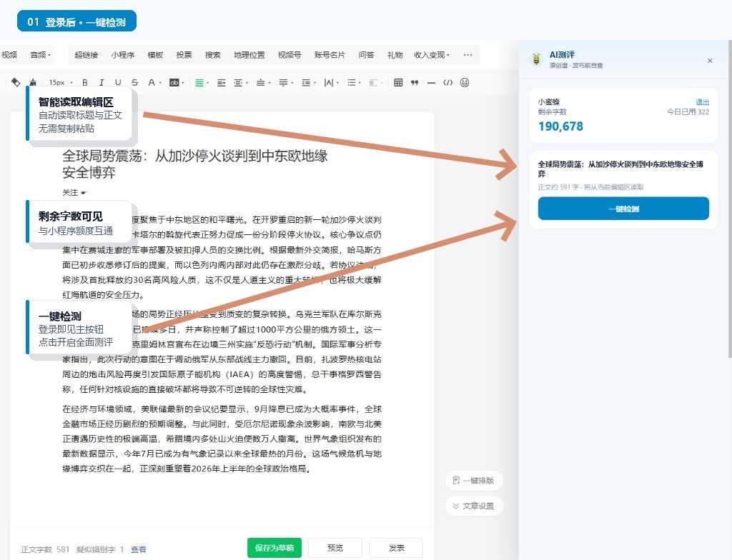
Task: Expand the 音频 dropdown
Action: [40, 55]
